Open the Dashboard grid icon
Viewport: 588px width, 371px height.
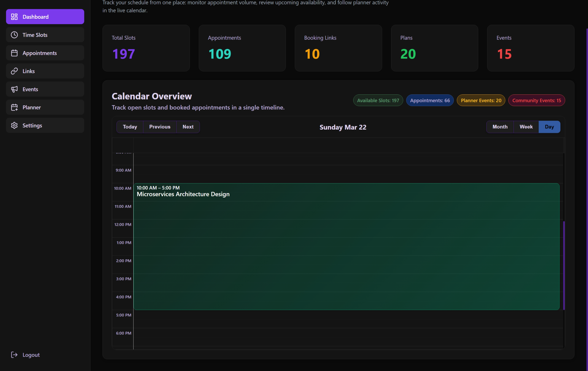[x=14, y=16]
